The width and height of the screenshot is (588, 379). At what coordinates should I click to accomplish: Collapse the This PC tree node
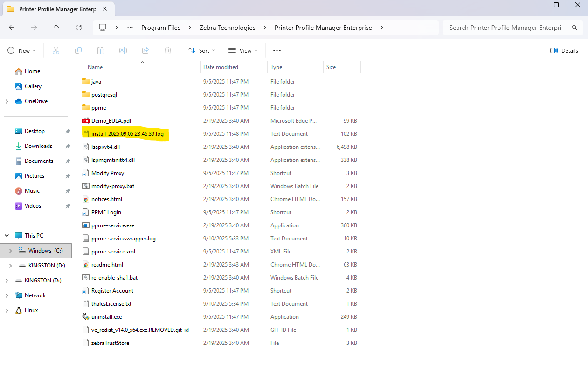[x=7, y=236]
